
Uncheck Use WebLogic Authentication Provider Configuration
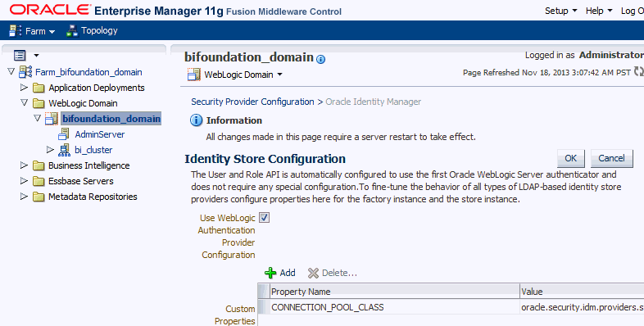coord(264,218)
